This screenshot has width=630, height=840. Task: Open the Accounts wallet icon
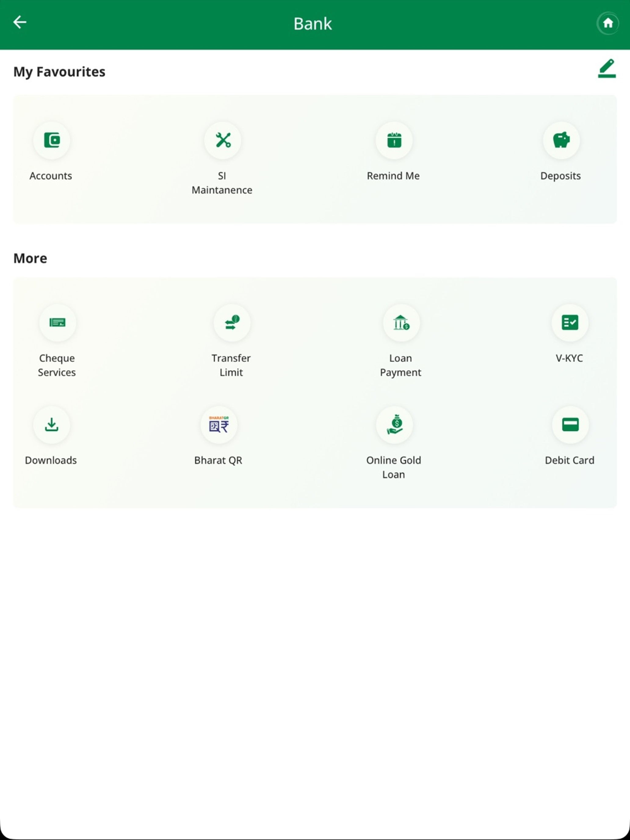click(52, 140)
